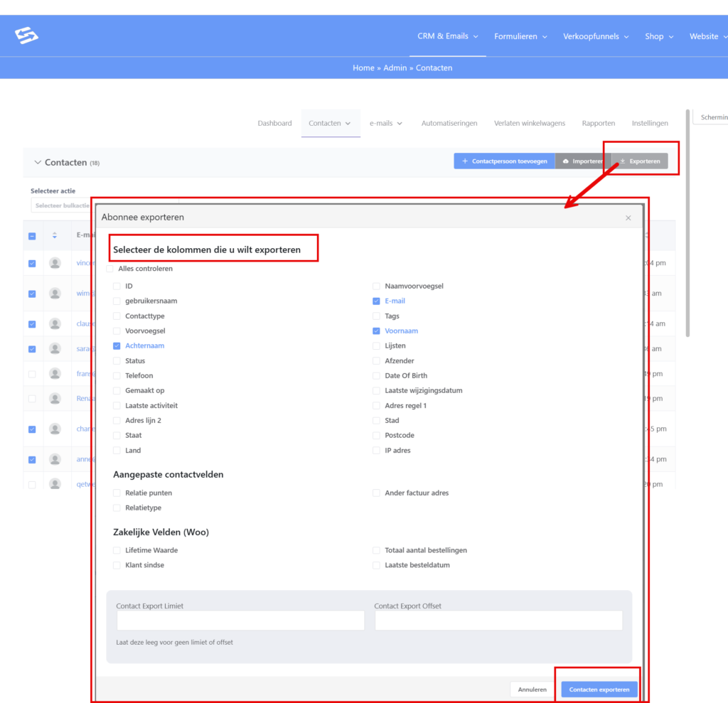Toggle the Alles controleren checkbox
Image resolution: width=728 pixels, height=703 pixels.
pyautogui.click(x=109, y=269)
